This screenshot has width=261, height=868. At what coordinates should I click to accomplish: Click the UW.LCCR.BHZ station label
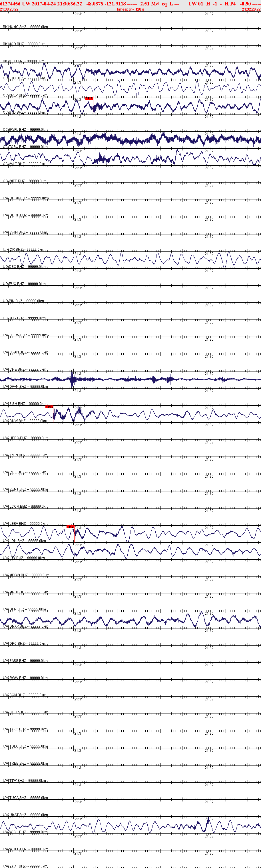pos(26,507)
